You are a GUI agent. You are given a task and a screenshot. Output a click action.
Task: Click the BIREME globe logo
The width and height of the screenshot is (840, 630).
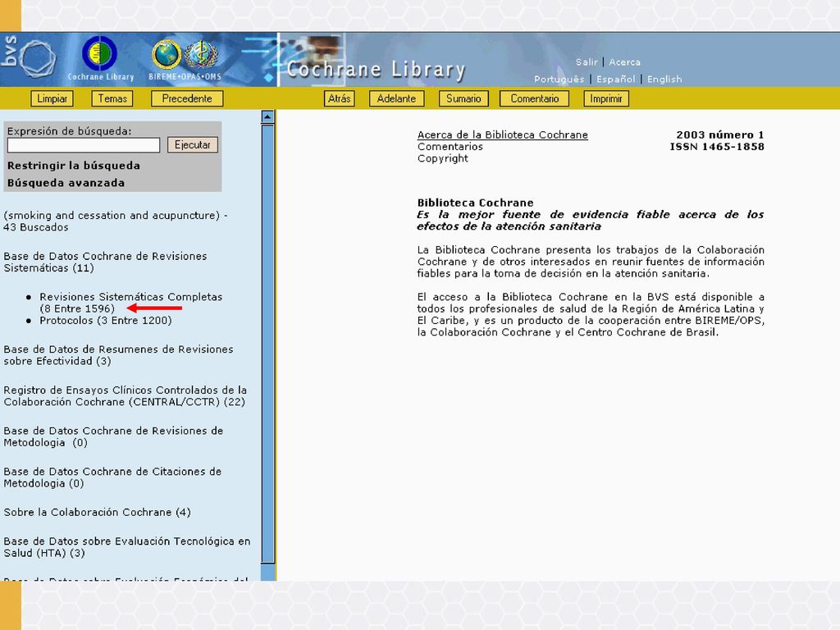[167, 54]
